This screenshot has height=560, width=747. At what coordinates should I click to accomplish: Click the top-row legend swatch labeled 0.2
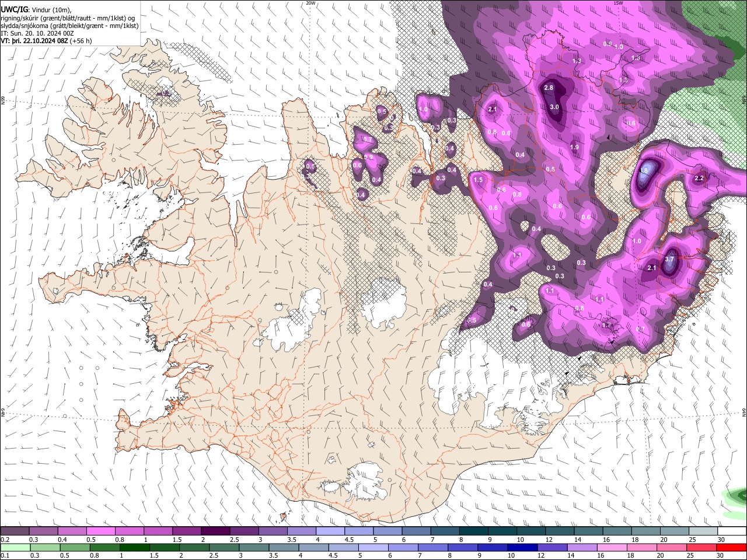[15, 531]
